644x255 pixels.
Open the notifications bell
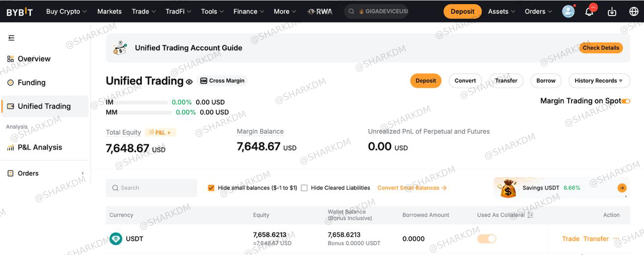589,12
